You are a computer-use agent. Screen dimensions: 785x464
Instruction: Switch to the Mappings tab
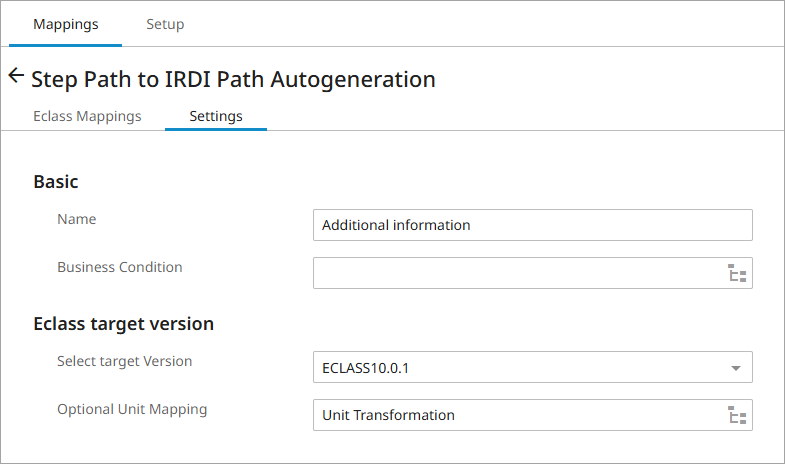click(66, 24)
